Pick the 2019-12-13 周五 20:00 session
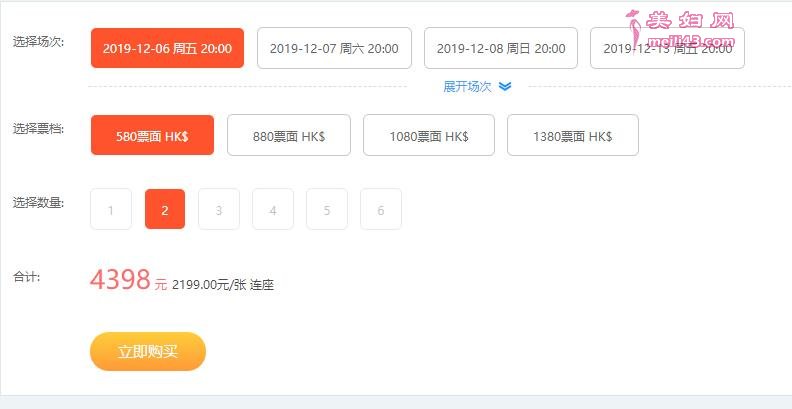Screen dimensions: 792x409 667,48
